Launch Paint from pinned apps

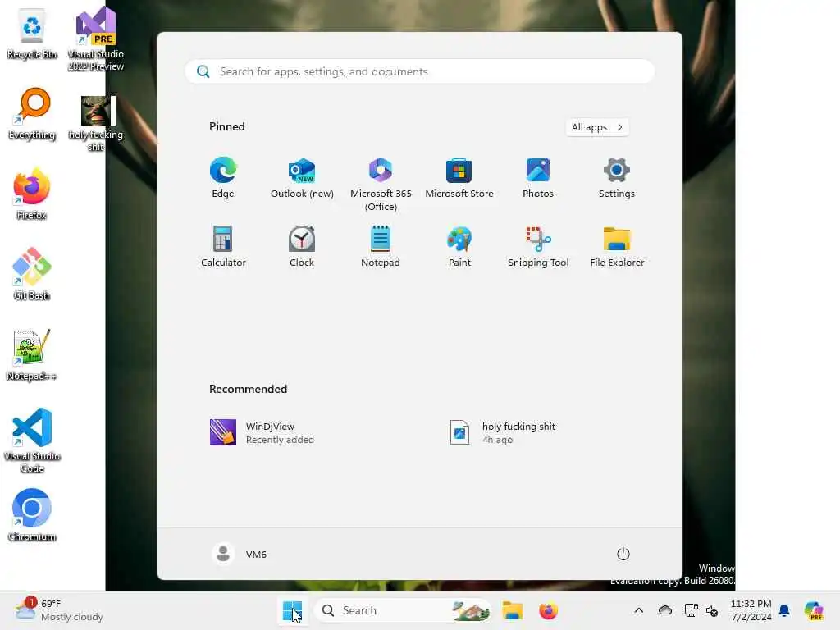pyautogui.click(x=459, y=247)
